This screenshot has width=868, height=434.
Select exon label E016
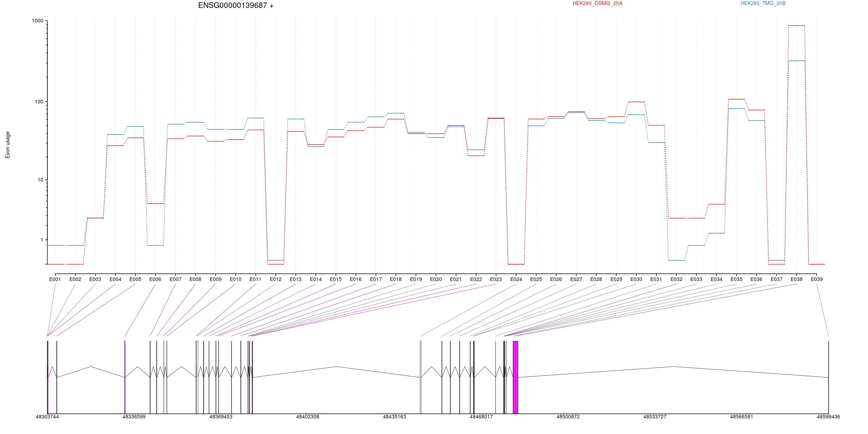click(356, 279)
